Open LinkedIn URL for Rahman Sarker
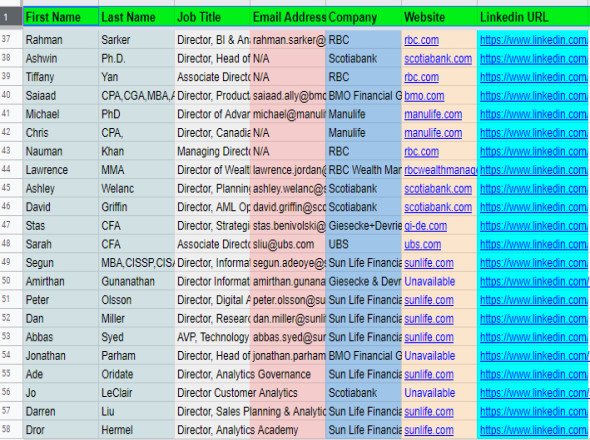The height and width of the screenshot is (440, 590). 534,40
